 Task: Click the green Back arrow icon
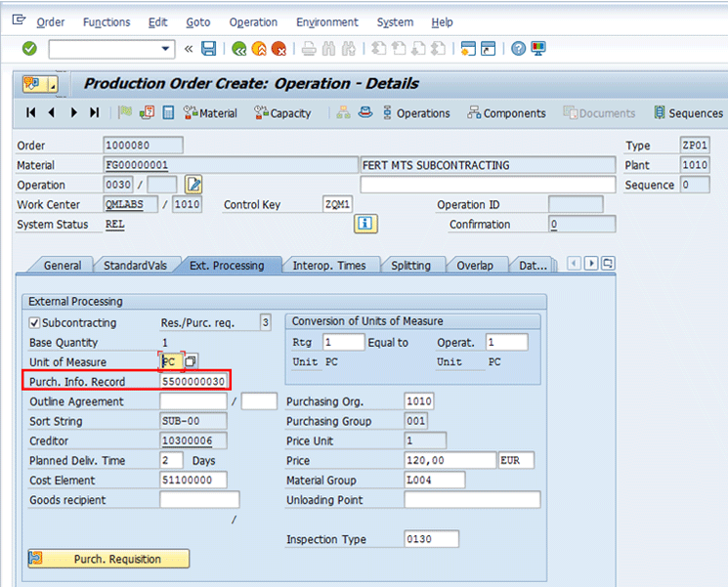[239, 49]
